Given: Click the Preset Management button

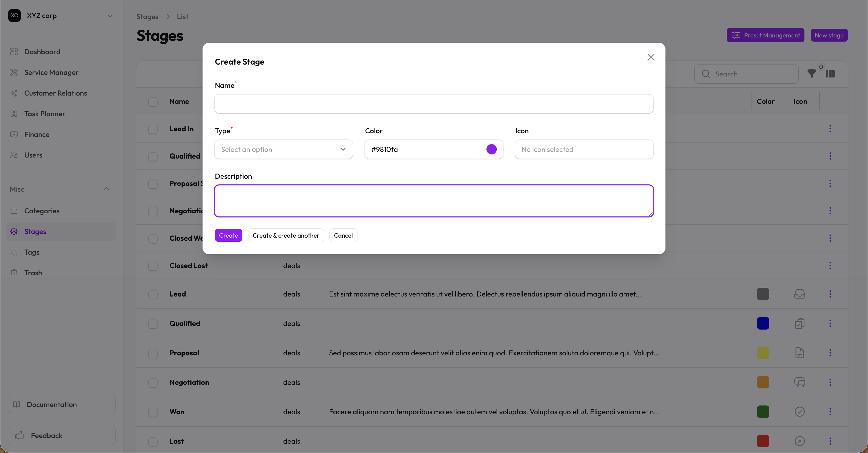Looking at the screenshot, I should [765, 35].
